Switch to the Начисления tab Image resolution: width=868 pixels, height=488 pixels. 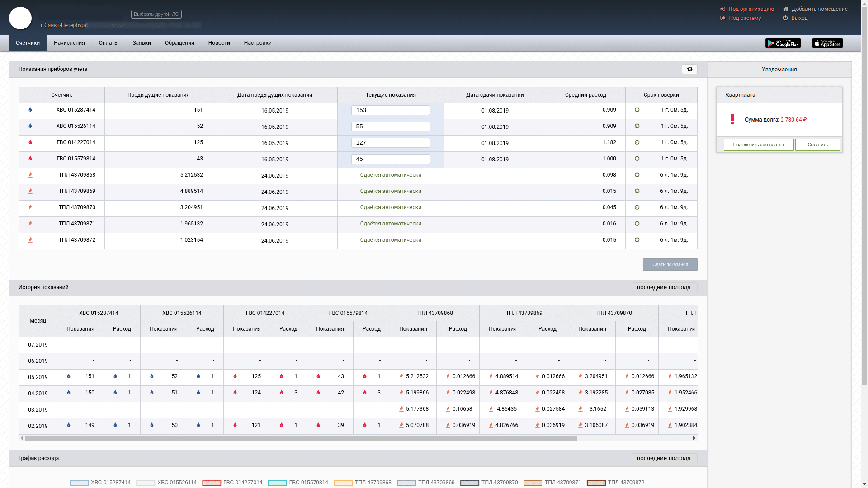[69, 43]
